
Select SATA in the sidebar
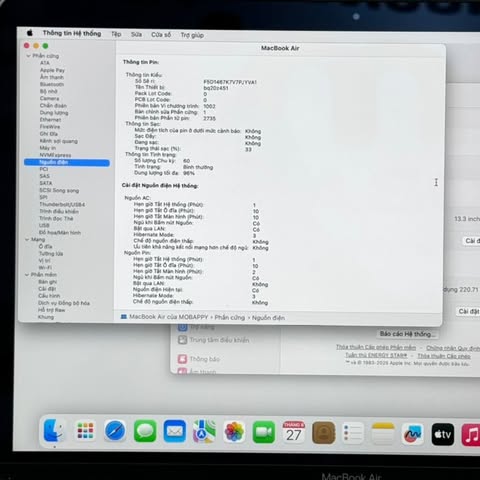click(46, 183)
